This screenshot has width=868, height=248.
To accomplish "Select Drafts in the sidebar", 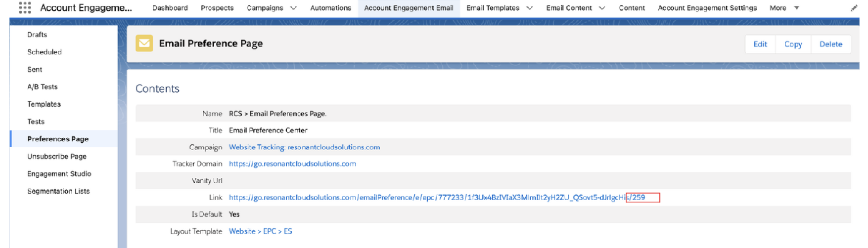I will [x=37, y=34].
